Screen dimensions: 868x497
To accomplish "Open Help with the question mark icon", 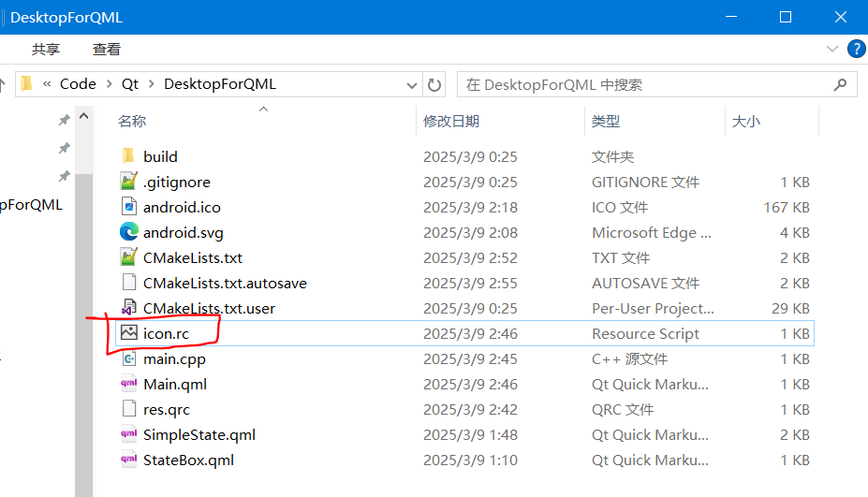I will pos(856,49).
